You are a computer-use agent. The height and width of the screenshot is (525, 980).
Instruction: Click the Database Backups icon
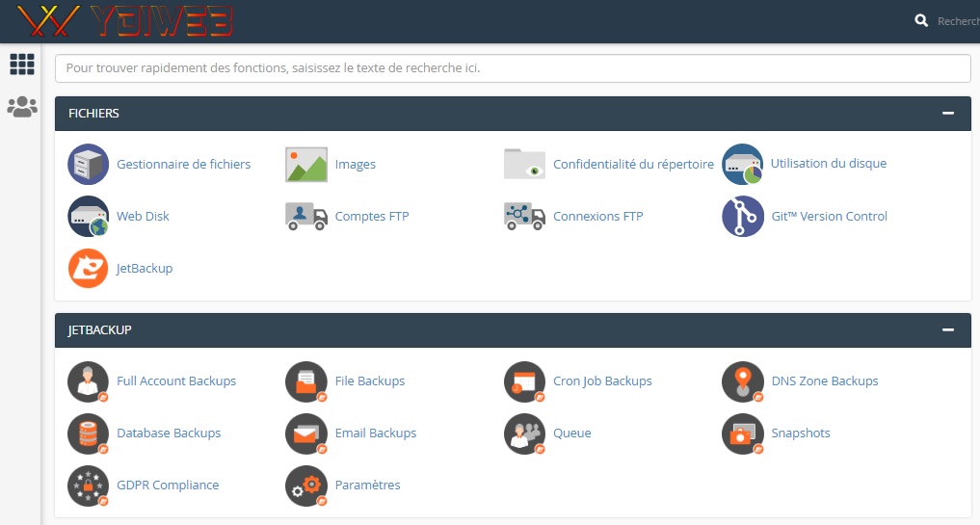click(x=89, y=433)
